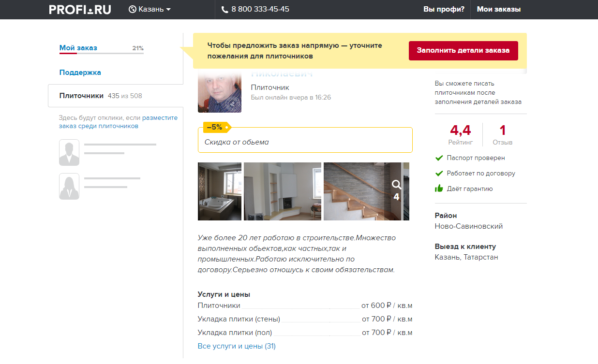Viewport: 598px width, 364px height.
Task: Open the bathroom jacuzzi photo thumbnail
Action: coord(220,191)
